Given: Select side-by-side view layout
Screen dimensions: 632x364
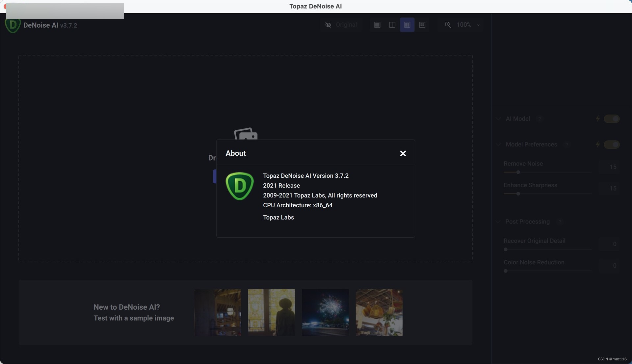Looking at the screenshot, I should point(407,25).
